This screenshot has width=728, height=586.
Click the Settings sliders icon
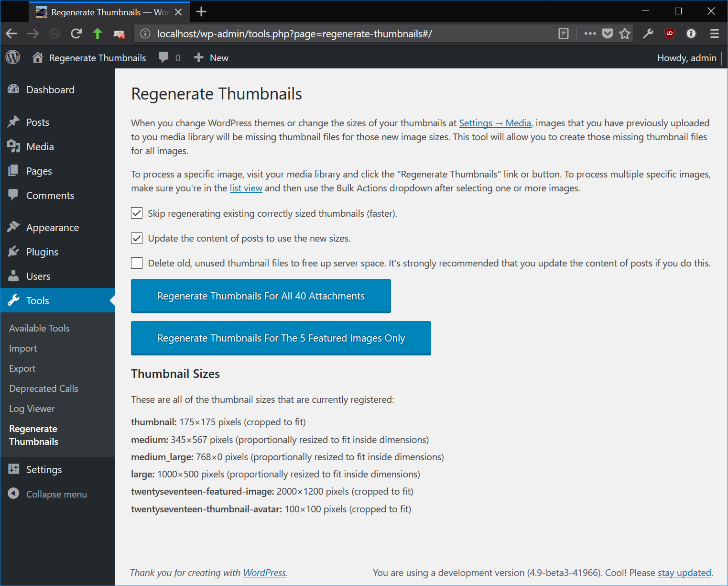(x=13, y=469)
